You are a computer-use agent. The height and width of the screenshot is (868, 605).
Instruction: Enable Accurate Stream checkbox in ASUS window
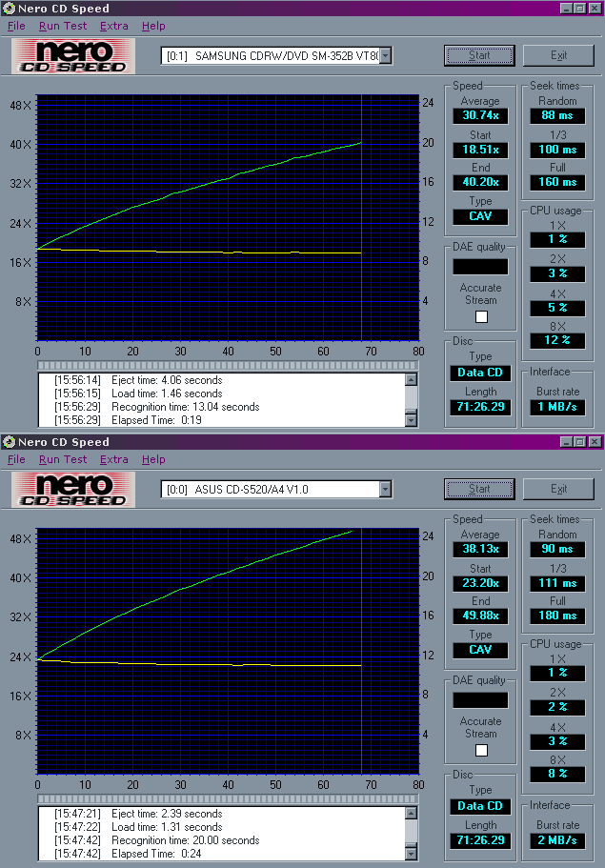point(481,750)
